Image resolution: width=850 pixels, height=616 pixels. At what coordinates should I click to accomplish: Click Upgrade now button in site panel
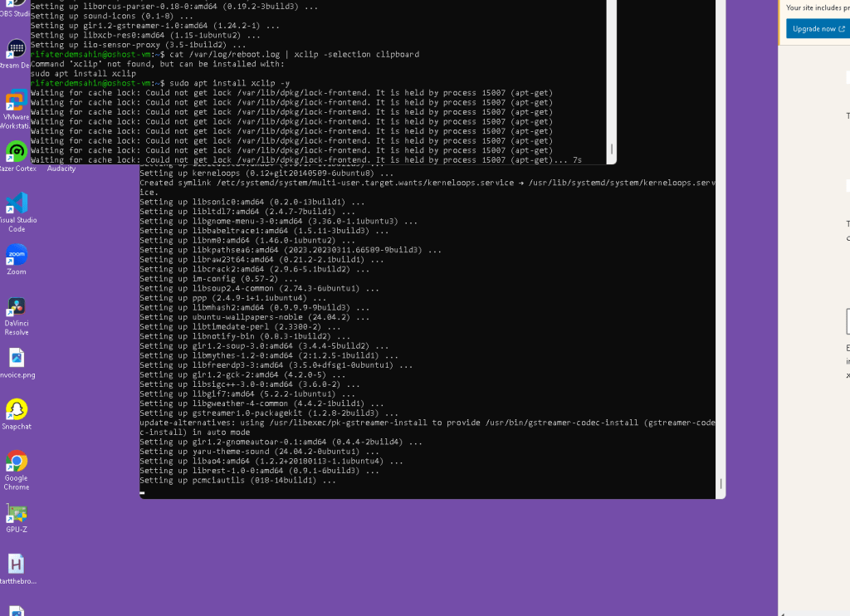pos(818,29)
